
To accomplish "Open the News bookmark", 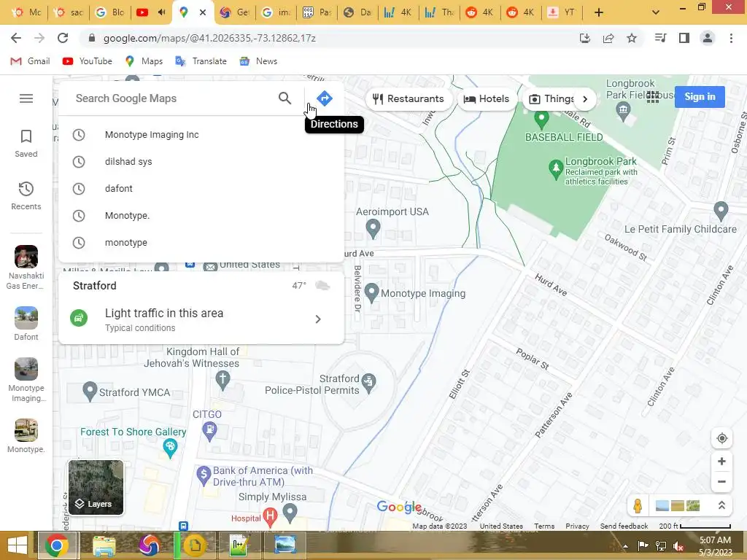I will tap(259, 61).
